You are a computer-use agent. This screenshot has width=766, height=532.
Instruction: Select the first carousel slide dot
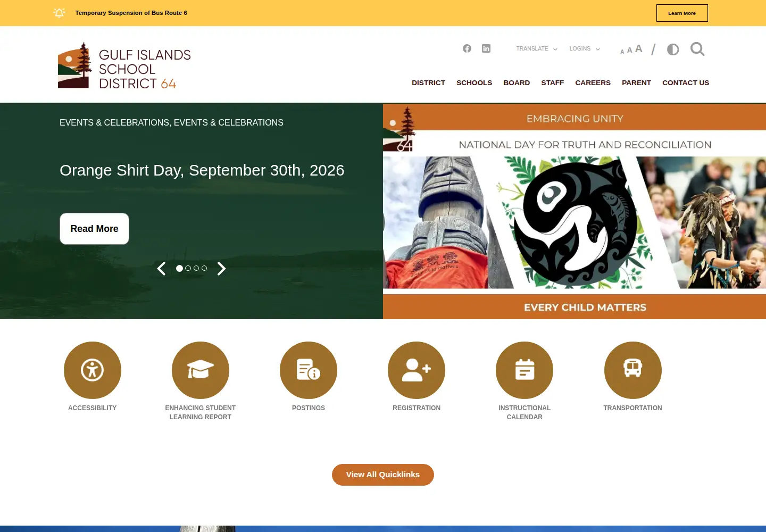tap(180, 269)
